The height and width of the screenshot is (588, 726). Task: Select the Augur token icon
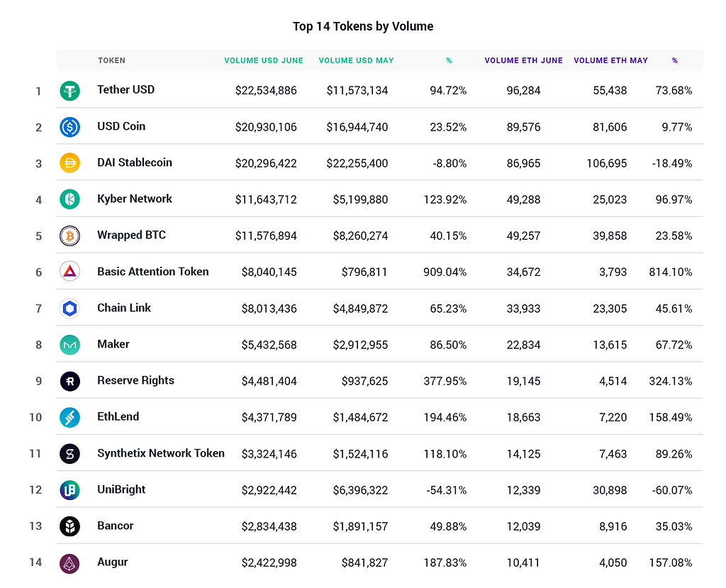pos(69,562)
